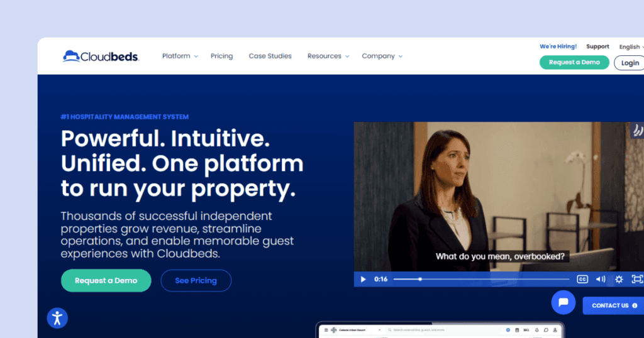Expand the Resources dropdown chevron
This screenshot has width=644, height=338.
click(x=347, y=57)
